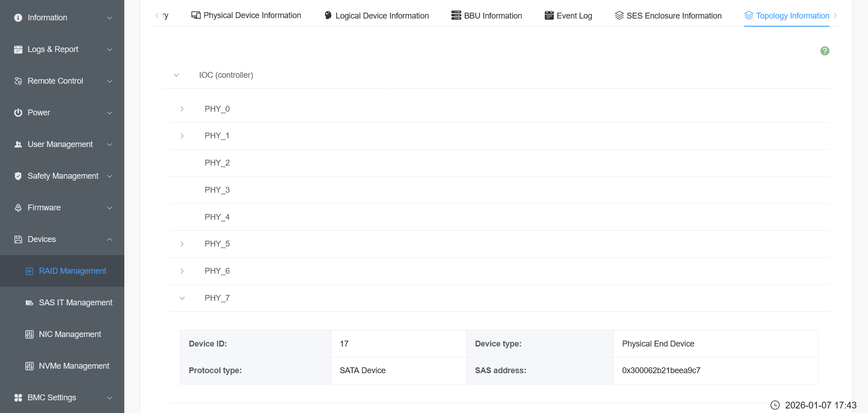Click the BBU Information server icon
The image size is (868, 413).
pyautogui.click(x=456, y=15)
